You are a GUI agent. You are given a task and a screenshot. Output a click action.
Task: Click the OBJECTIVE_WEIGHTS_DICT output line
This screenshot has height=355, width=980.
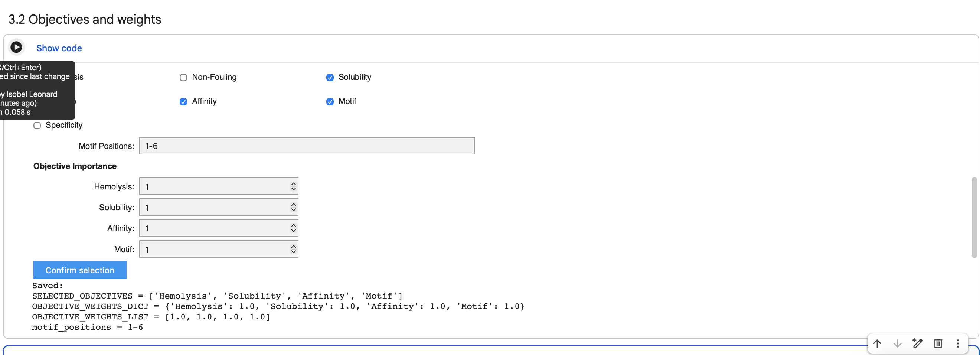(x=278, y=306)
